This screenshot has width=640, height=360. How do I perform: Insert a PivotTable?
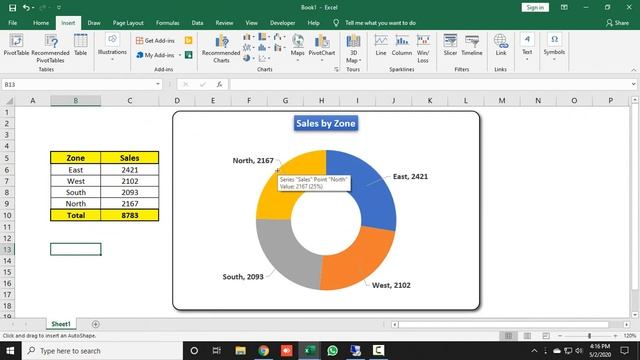click(x=16, y=45)
